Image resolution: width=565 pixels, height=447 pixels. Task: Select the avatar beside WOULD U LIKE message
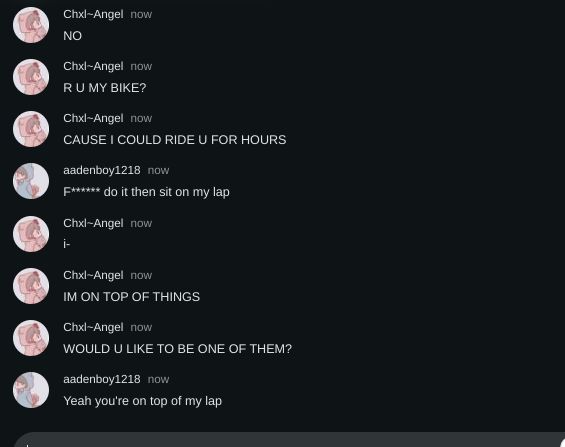[x=31, y=338]
